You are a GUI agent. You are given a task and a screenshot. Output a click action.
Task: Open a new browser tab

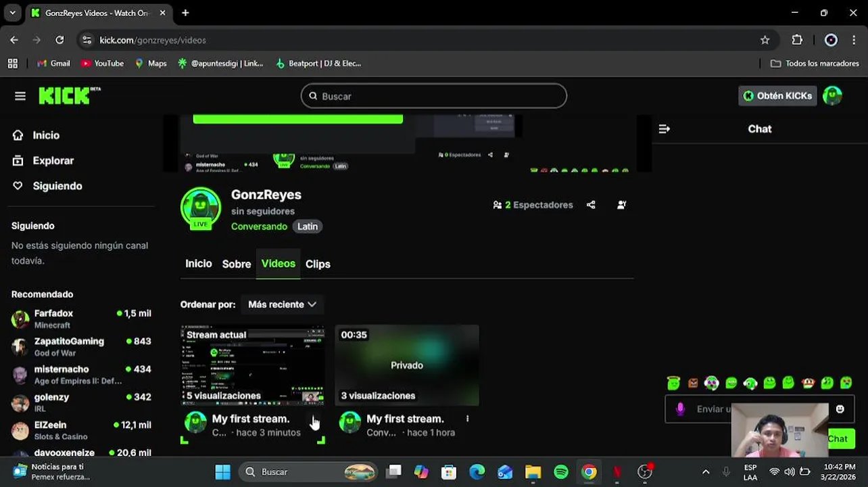(x=185, y=13)
